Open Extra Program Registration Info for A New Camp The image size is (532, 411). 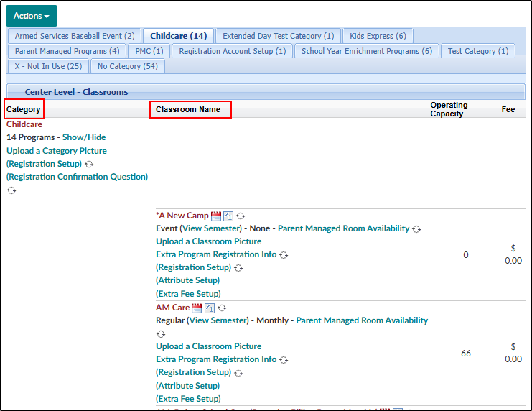(216, 254)
